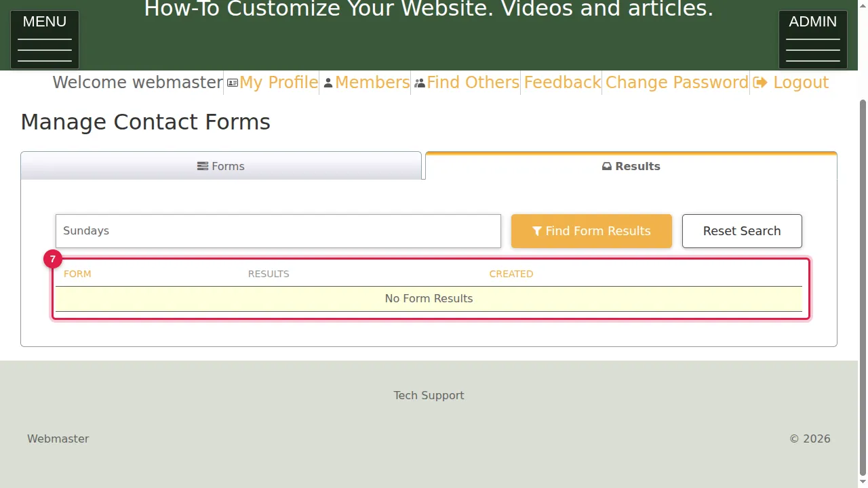
Task: Open the MENU hamburger button
Action: click(x=45, y=39)
